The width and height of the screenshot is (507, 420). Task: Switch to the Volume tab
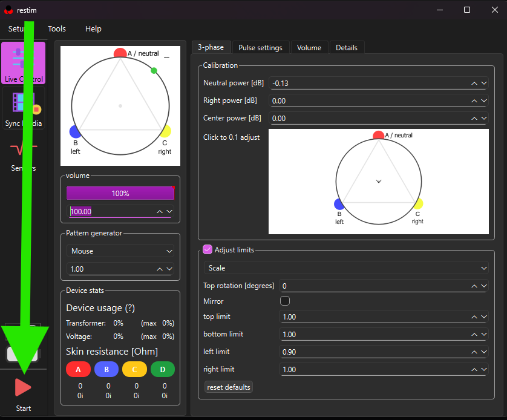point(309,48)
